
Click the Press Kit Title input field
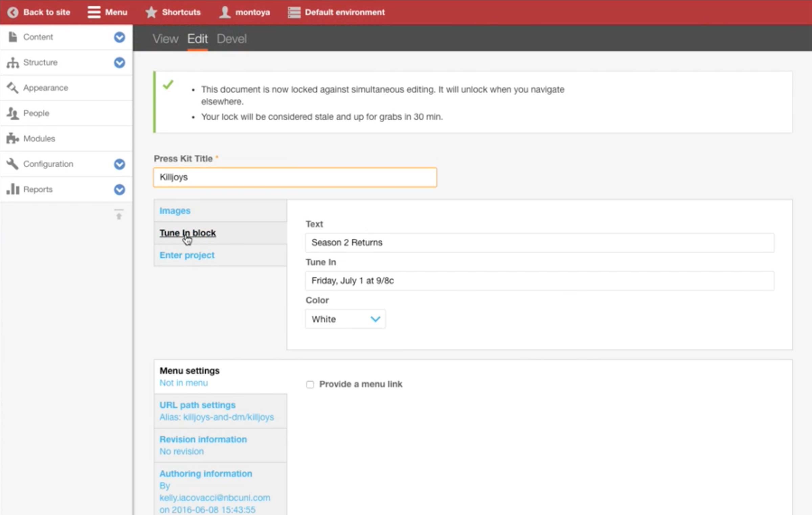295,177
